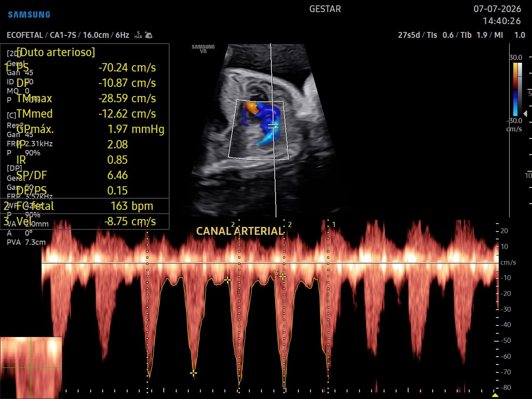Click the 30.0 upper color scale limit

click(x=516, y=57)
